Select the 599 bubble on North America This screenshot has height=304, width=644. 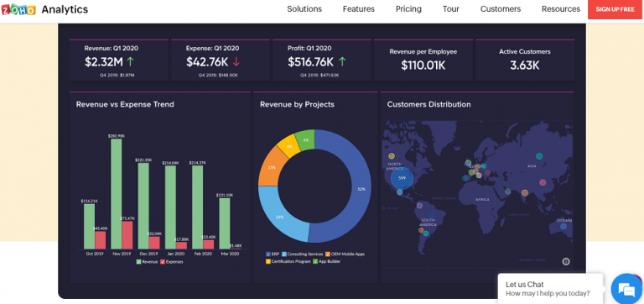tap(402, 178)
